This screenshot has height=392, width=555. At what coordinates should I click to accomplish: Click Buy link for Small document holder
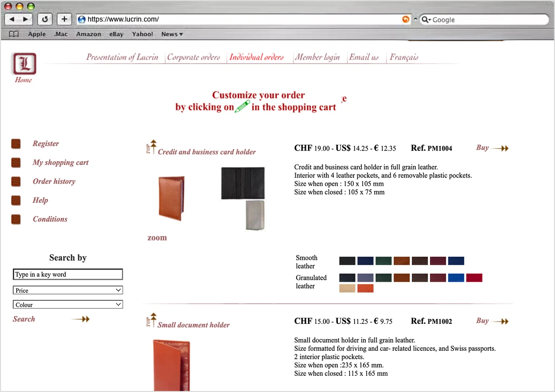[482, 320]
